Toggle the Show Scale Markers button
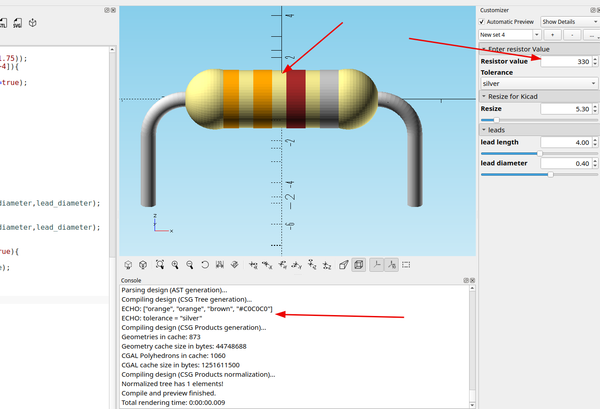 click(x=391, y=265)
